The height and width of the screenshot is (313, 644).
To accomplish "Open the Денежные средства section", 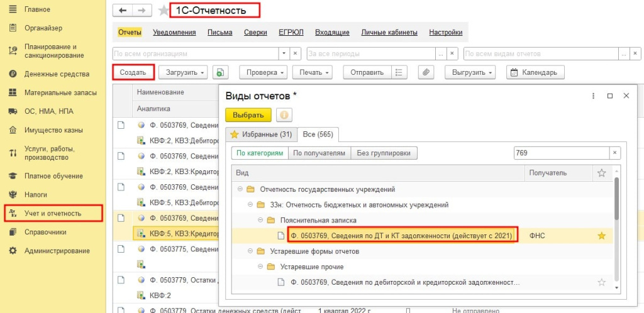I will (57, 74).
